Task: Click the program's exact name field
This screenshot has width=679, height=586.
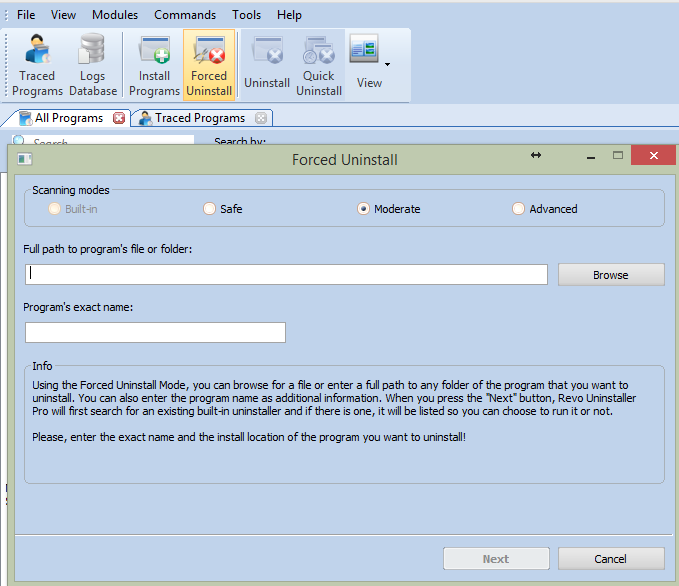Action: pyautogui.click(x=155, y=333)
